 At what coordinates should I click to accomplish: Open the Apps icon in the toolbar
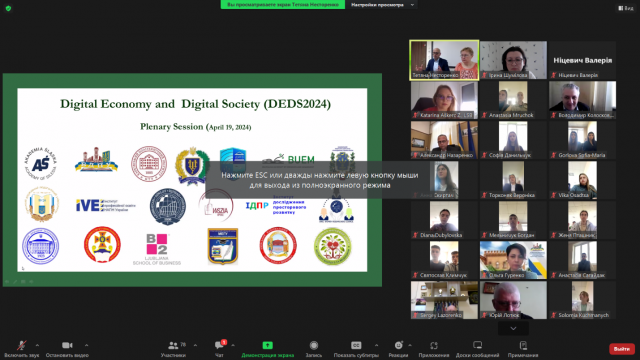tap(434, 345)
